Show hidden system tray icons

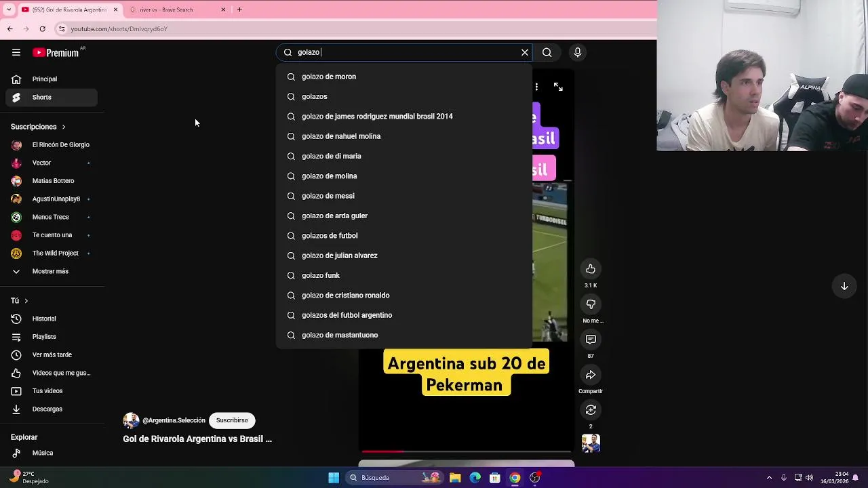pyautogui.click(x=769, y=478)
